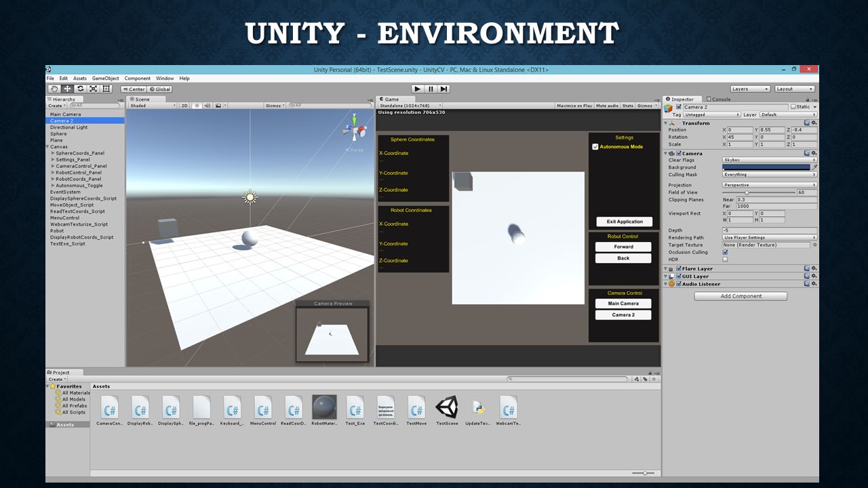The image size is (868, 488).
Task: Open GUI Layer gear menu
Action: [814, 277]
